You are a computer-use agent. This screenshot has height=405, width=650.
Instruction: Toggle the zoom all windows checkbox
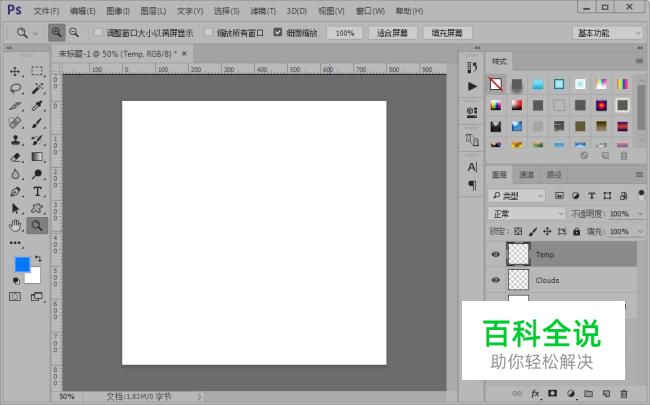(x=209, y=32)
